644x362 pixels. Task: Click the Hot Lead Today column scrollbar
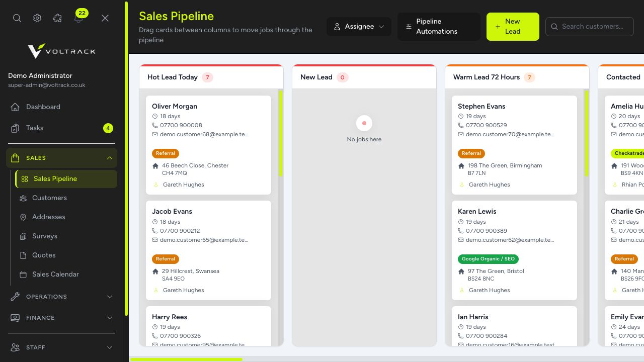tap(280, 133)
